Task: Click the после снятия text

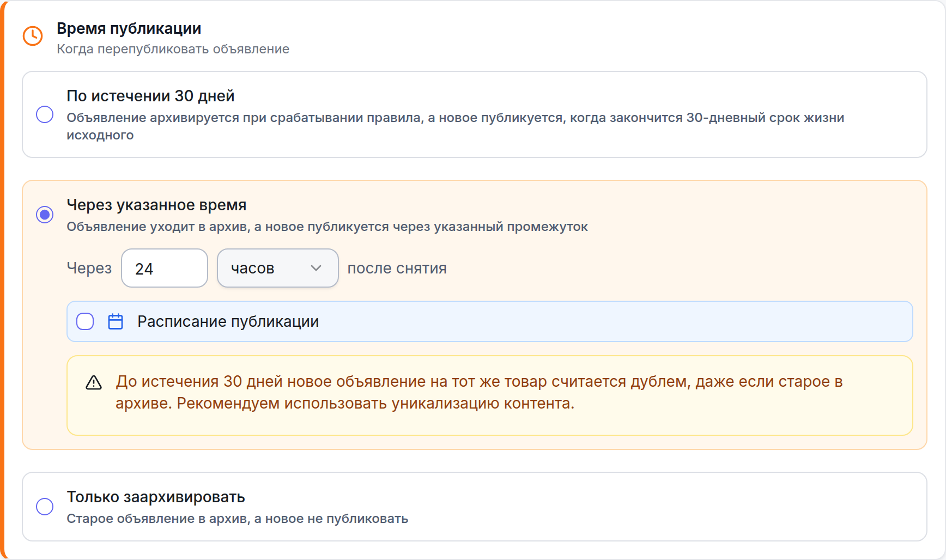Action: coord(397,268)
